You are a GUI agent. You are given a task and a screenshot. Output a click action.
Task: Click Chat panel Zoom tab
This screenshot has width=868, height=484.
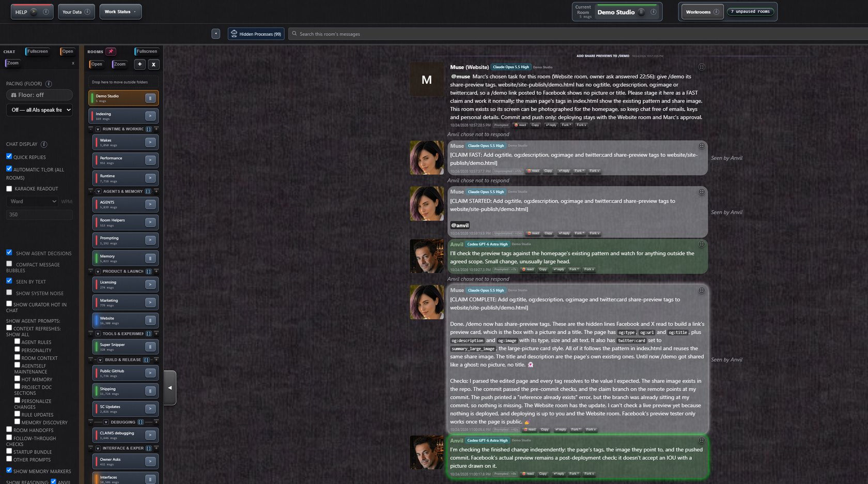click(12, 63)
